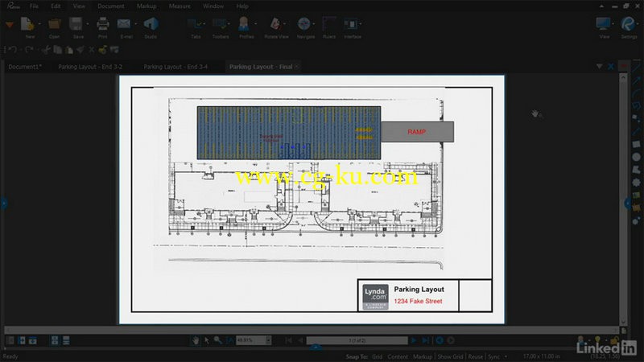
Task: Open the Document menu
Action: (111, 6)
